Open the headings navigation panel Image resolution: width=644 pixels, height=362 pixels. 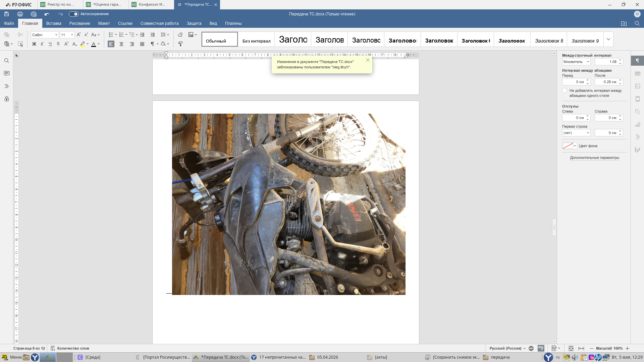(6, 86)
